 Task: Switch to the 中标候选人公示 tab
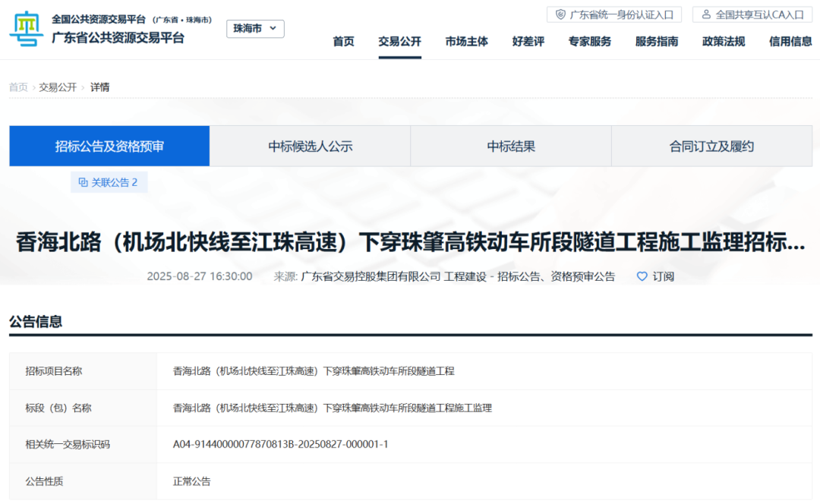point(310,146)
